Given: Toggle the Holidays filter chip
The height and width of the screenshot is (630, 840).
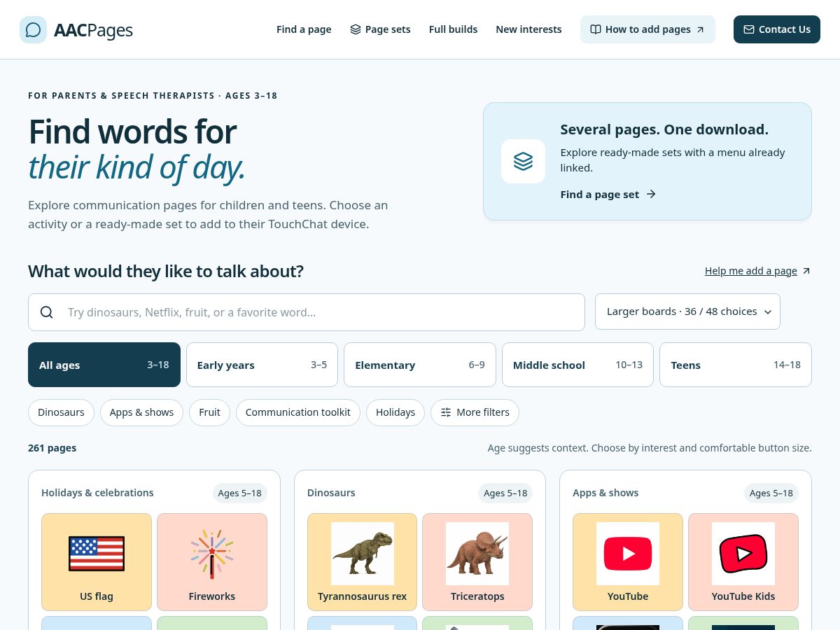Looking at the screenshot, I should click(395, 412).
